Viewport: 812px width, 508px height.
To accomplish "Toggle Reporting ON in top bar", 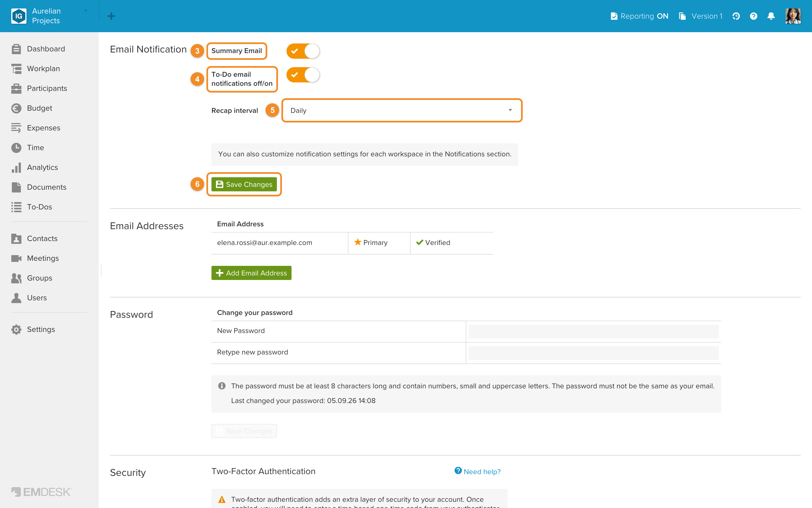I will (x=639, y=16).
